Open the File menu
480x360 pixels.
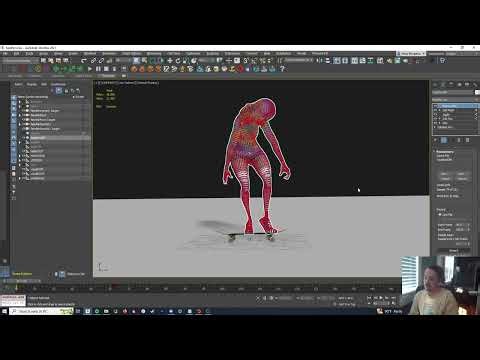[x=6, y=54]
